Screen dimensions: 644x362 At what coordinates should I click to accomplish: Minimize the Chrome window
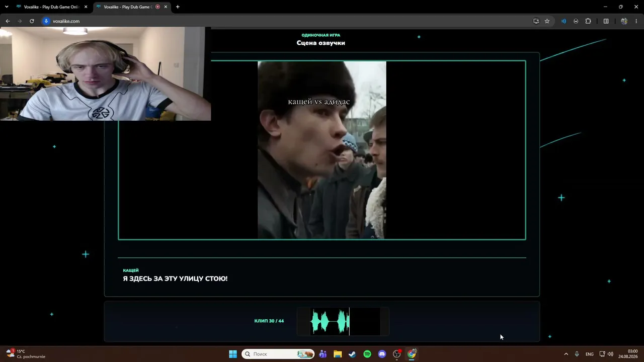pyautogui.click(x=605, y=7)
